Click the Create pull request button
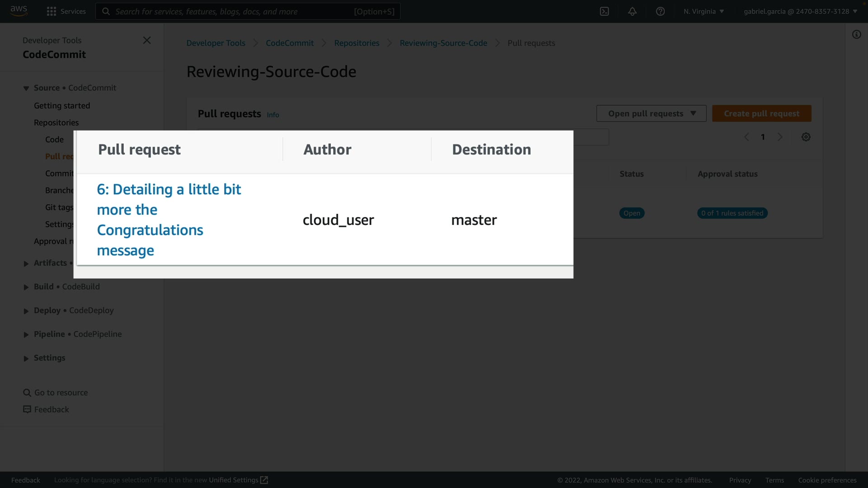The image size is (868, 488). [x=761, y=113]
